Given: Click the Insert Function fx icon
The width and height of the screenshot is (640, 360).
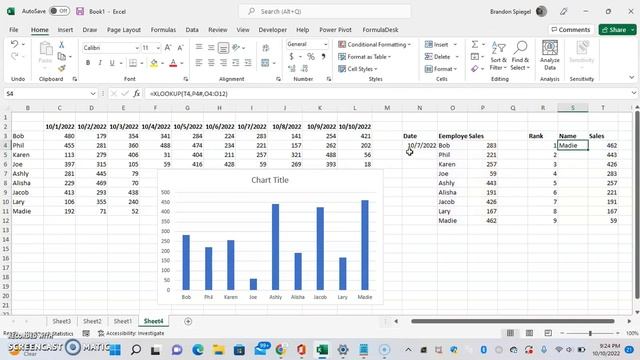Looking at the screenshot, I should (137, 93).
